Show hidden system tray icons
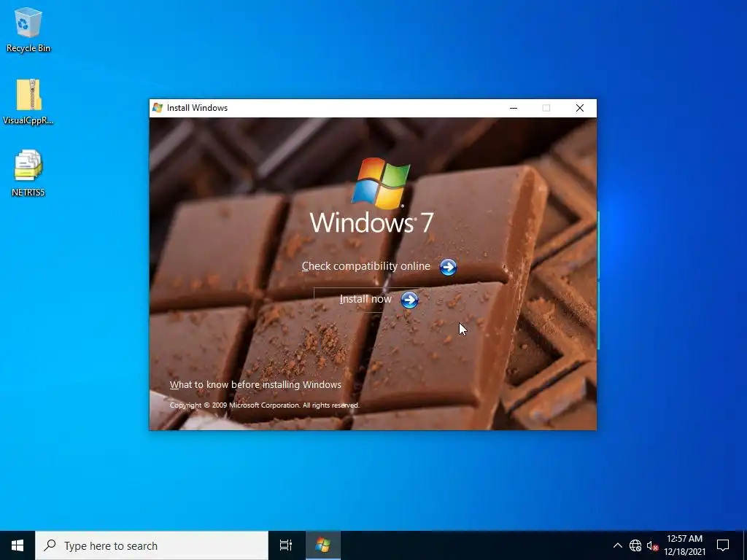This screenshot has height=560, width=747. [x=617, y=545]
